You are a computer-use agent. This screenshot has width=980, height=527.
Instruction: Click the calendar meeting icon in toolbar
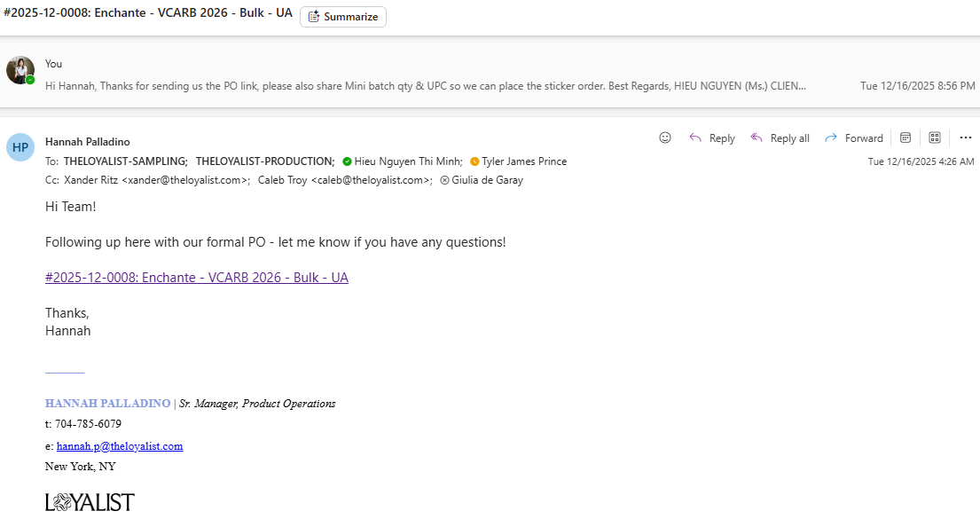(x=906, y=138)
